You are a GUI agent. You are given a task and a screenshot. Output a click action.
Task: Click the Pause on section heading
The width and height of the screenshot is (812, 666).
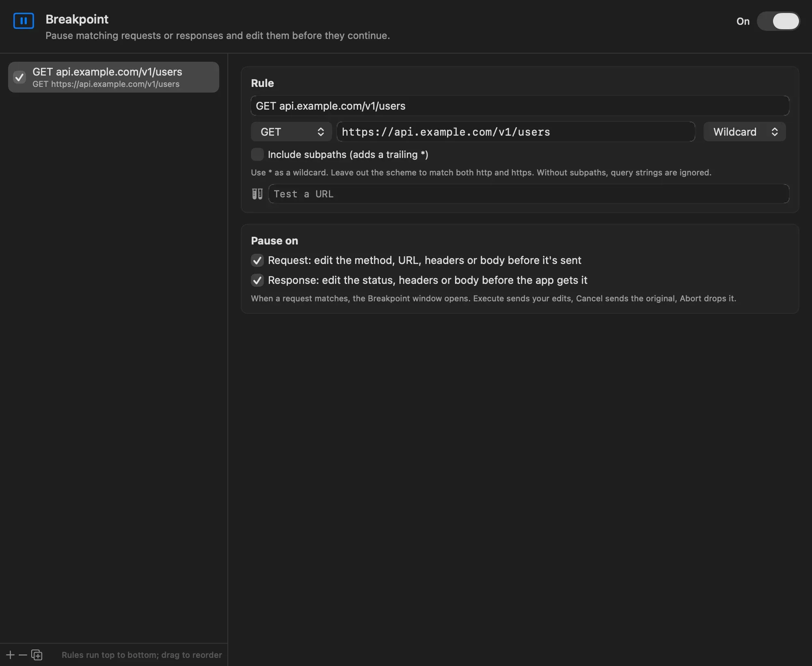274,240
